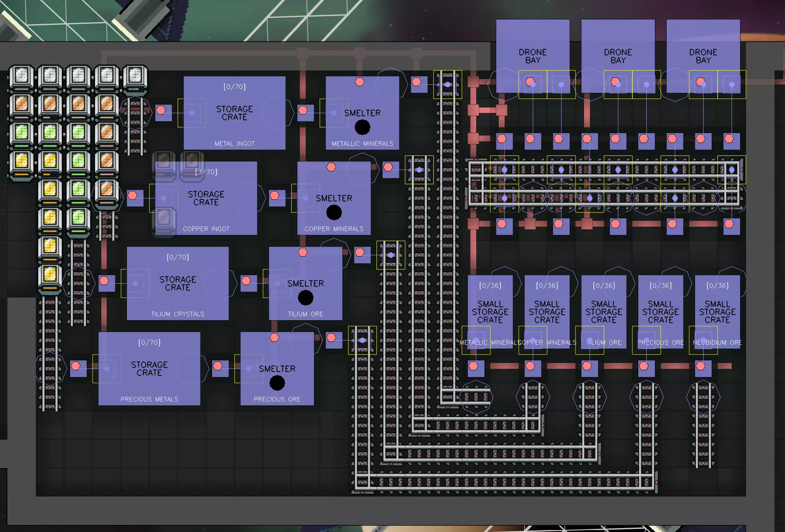Select the Metallic Minerals small storage crate
Image resolution: width=785 pixels, height=532 pixels.
490,312
